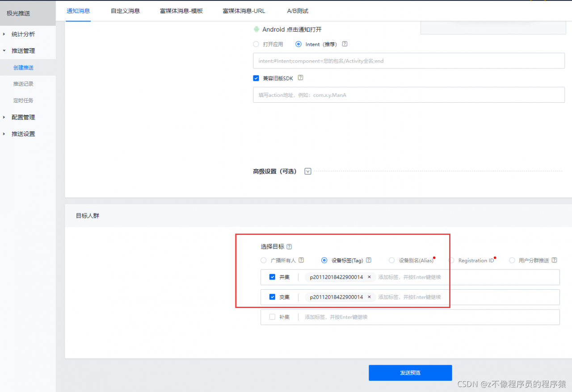
Task: Open help icon next to Intent (推荐)
Action: click(345, 44)
